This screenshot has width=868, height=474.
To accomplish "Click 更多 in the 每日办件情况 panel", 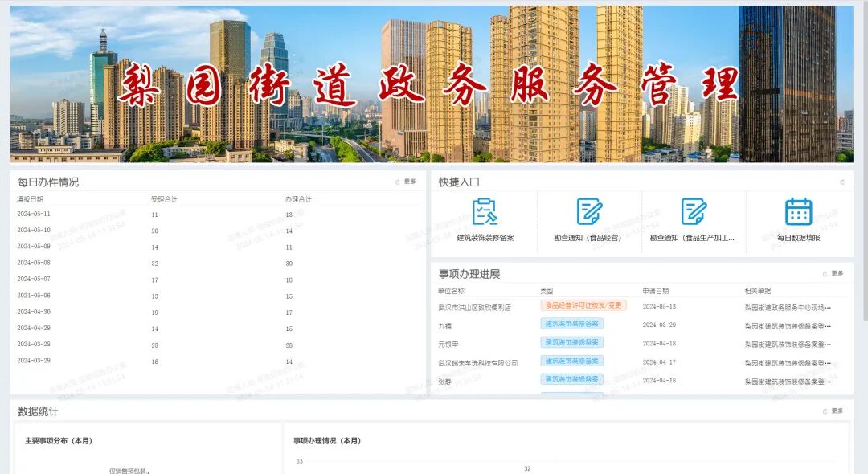I will pyautogui.click(x=410, y=182).
